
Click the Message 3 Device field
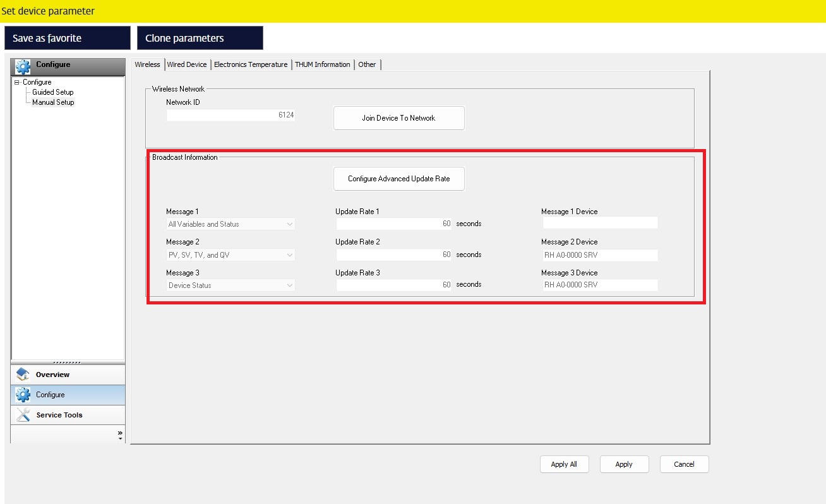(x=600, y=285)
